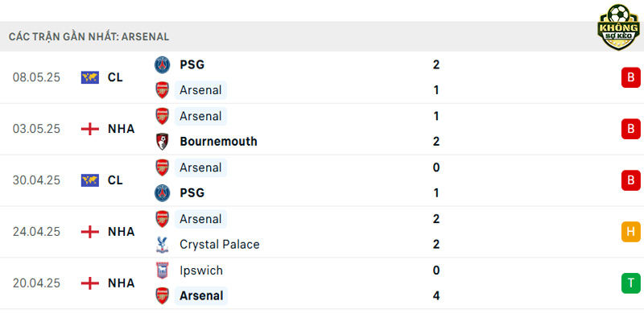Screen dimensions: 644x322
Task: Click PSG name in the 30.04.25 match
Action: pos(192,193)
